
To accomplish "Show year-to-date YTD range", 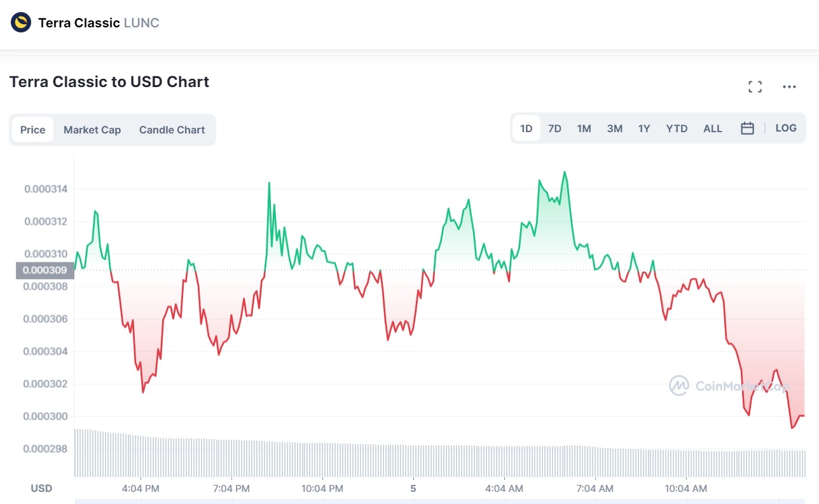I will click(677, 128).
